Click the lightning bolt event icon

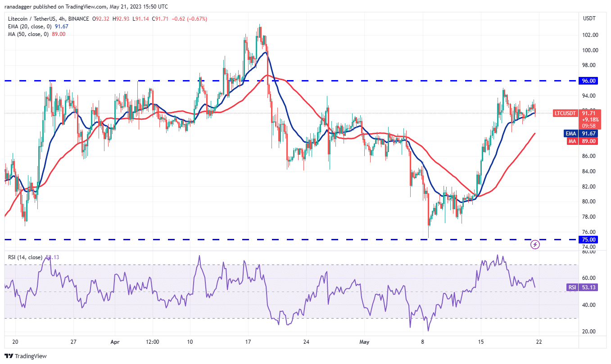click(x=535, y=244)
